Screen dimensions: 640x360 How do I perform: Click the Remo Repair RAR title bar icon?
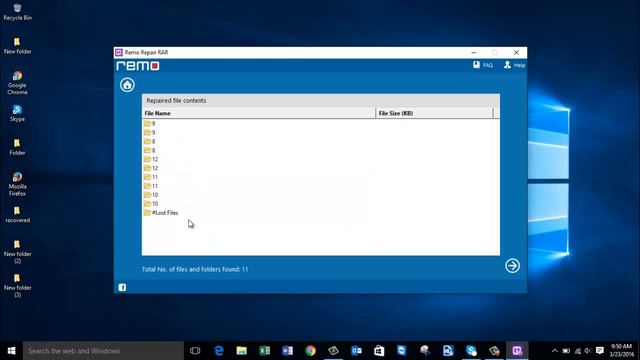119,52
